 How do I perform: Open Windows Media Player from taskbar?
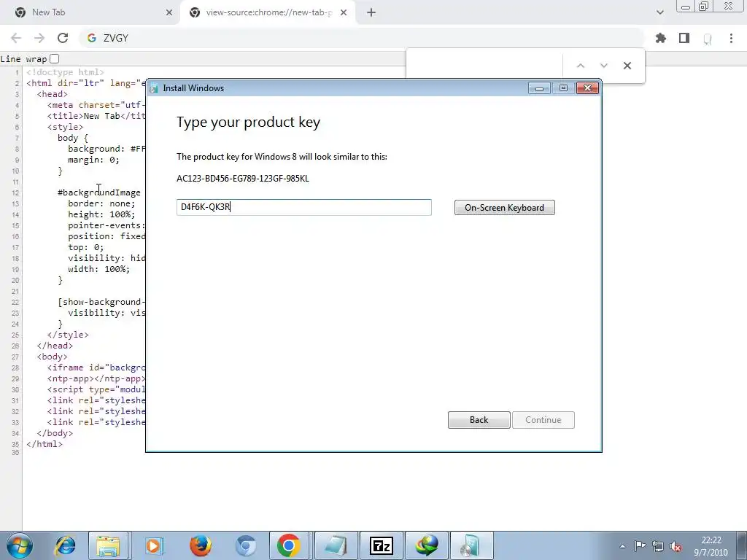tap(153, 545)
